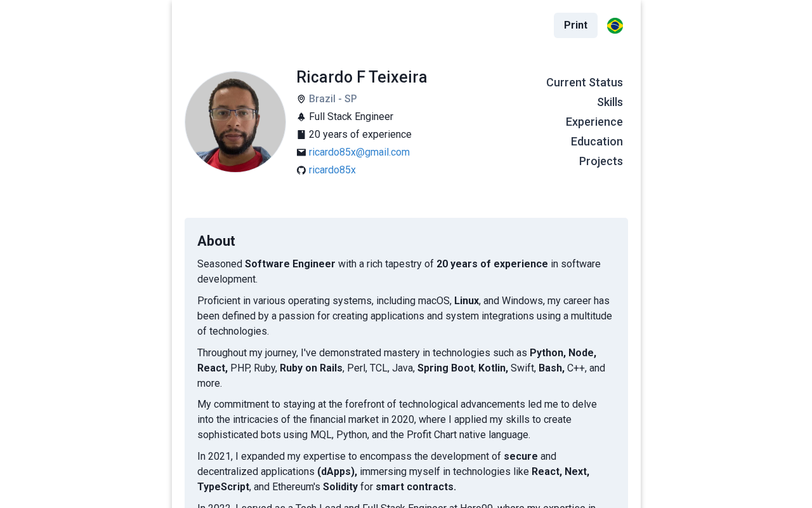Select the Education navigation link

pos(596,142)
